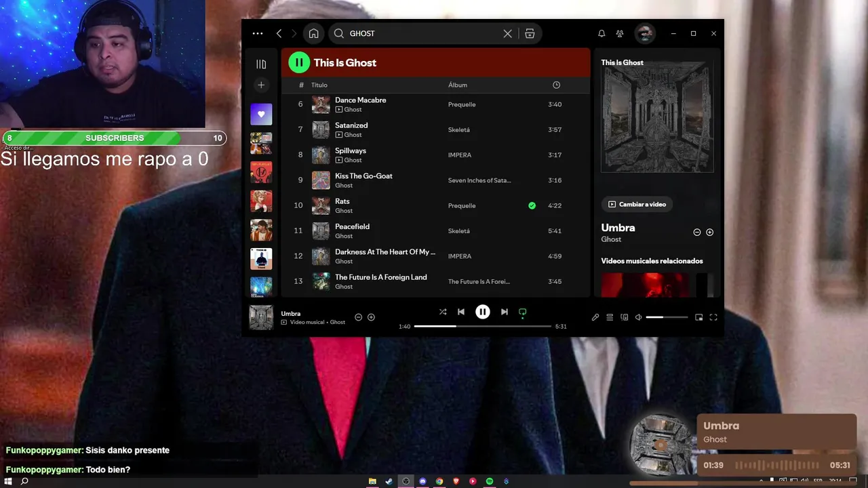Open the miniplayer icon
The image size is (868, 488).
(x=699, y=317)
